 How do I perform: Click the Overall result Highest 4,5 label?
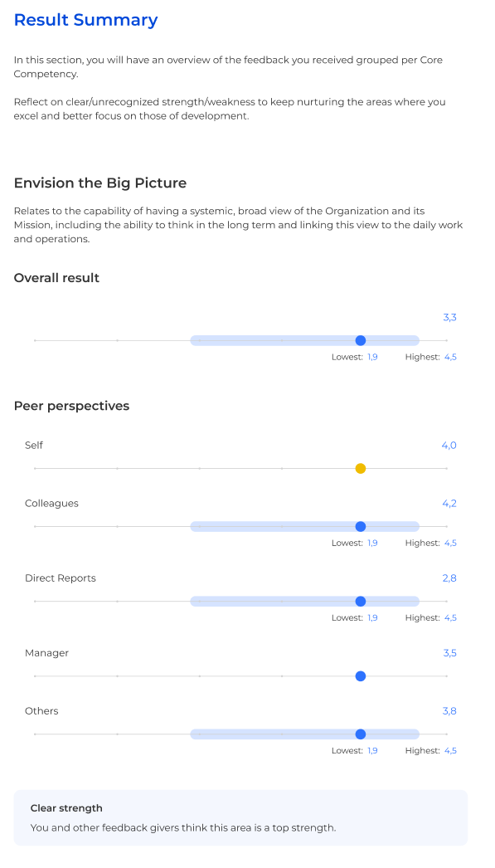[x=431, y=357]
